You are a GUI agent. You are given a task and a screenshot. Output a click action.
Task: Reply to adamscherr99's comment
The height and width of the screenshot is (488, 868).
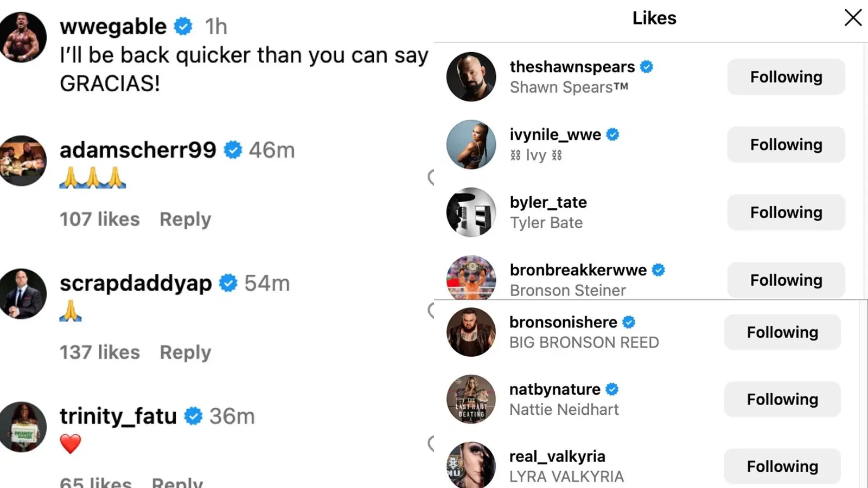[x=185, y=220]
